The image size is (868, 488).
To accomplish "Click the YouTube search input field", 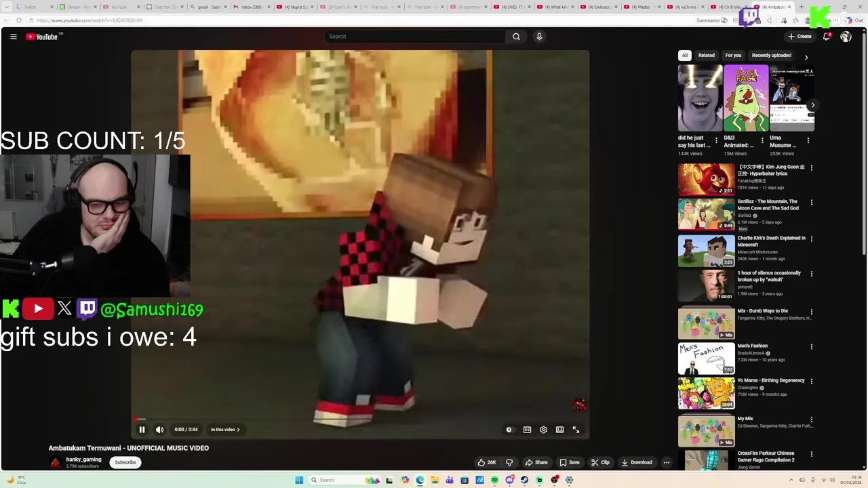I will (415, 37).
